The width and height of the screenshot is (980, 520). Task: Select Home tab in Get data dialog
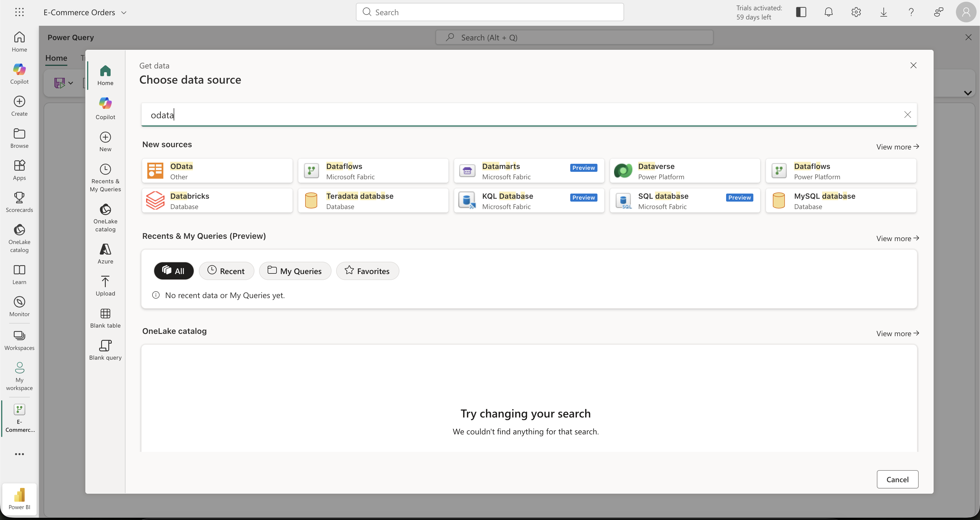(105, 75)
